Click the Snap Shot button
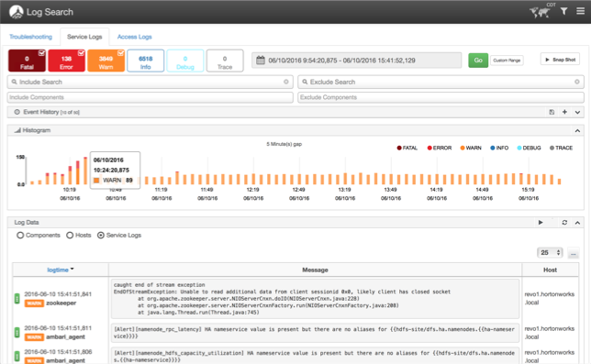 pos(560,60)
